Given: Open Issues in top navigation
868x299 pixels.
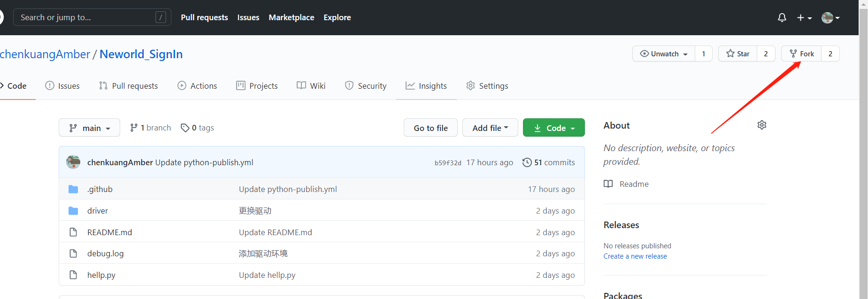Looking at the screenshot, I should [x=248, y=17].
